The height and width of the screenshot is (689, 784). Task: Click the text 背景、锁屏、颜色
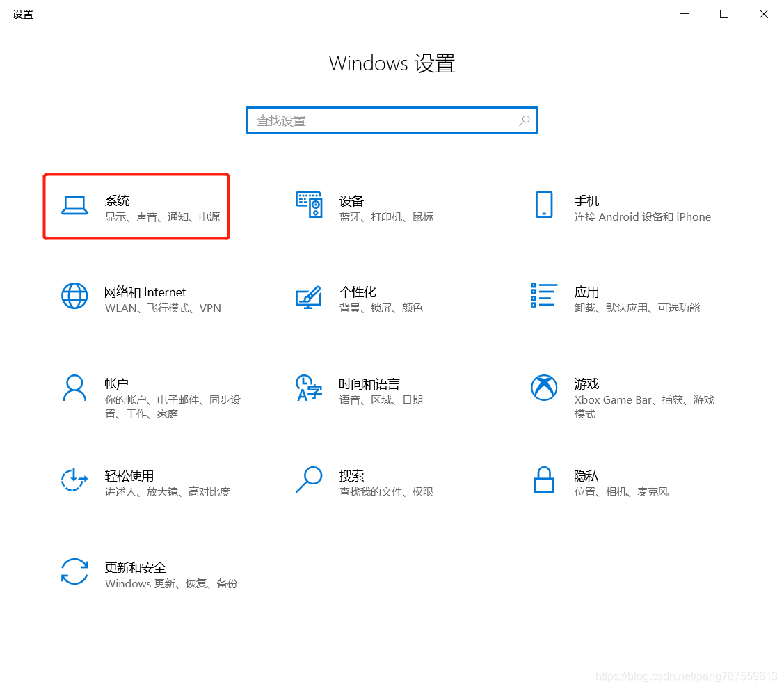[x=381, y=308]
